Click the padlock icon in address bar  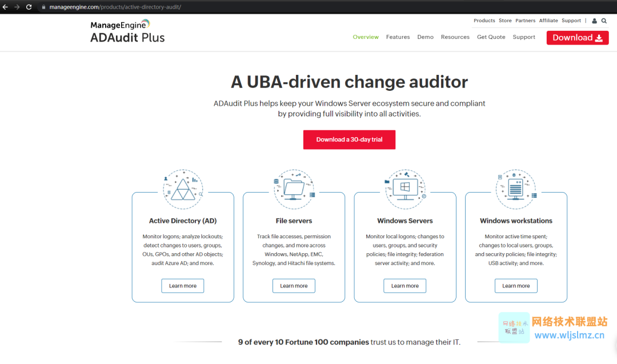click(43, 7)
